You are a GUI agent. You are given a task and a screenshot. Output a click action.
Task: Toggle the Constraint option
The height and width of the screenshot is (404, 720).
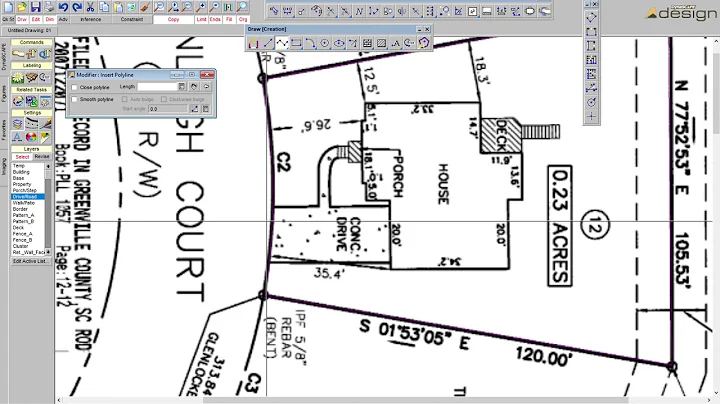(x=132, y=19)
